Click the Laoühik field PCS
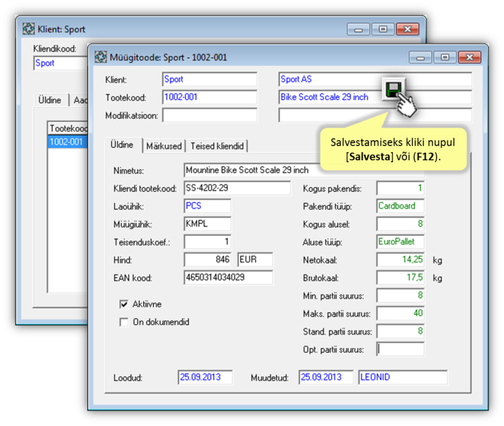504x426 pixels. tap(207, 206)
